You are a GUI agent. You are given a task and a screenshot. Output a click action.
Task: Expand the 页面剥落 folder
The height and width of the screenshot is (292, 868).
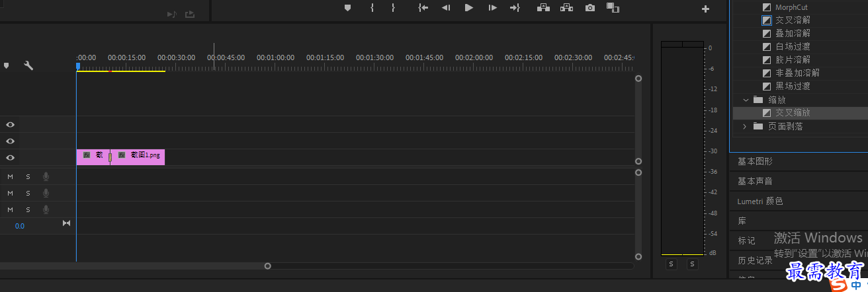[x=746, y=126]
